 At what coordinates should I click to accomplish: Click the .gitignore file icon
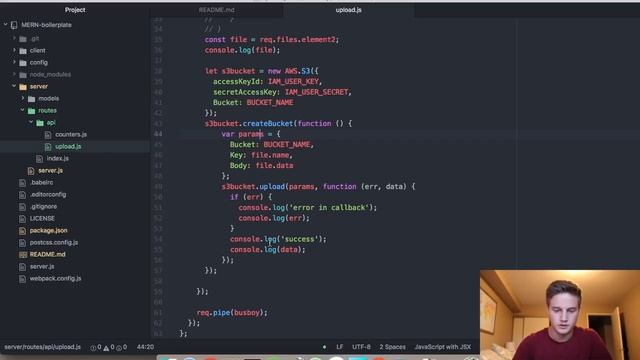pyautogui.click(x=22, y=207)
